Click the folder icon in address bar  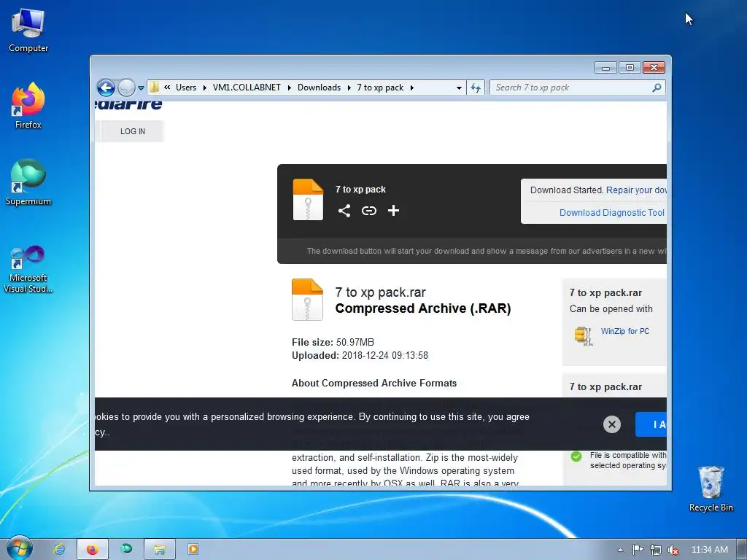(155, 87)
